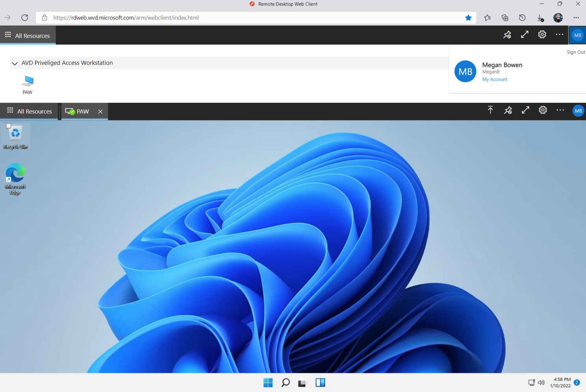The image size is (586, 392).
Task: Open browser Collections icon
Action: tap(505, 18)
